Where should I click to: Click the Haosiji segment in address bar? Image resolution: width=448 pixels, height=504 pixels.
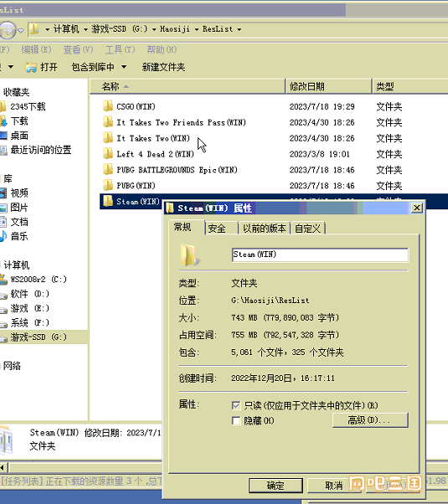(x=175, y=29)
